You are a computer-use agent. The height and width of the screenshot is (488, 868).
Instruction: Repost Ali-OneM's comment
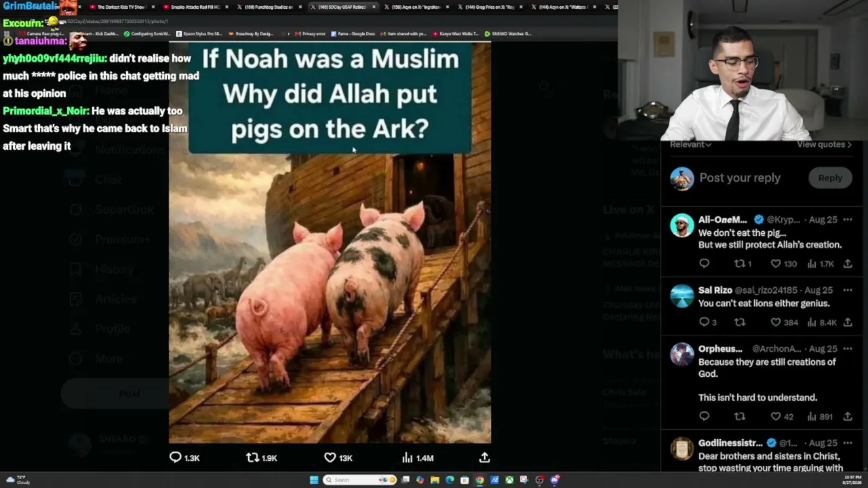(x=743, y=264)
